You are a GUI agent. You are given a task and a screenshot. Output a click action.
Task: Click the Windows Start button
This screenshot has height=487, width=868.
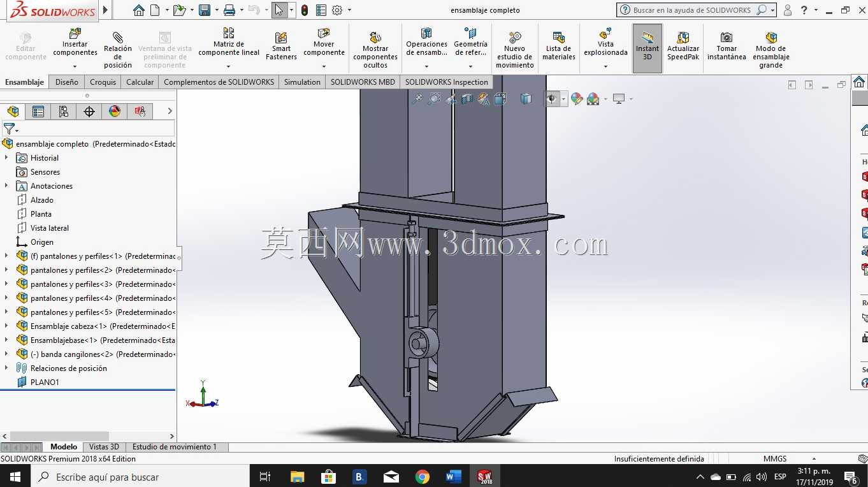click(15, 476)
